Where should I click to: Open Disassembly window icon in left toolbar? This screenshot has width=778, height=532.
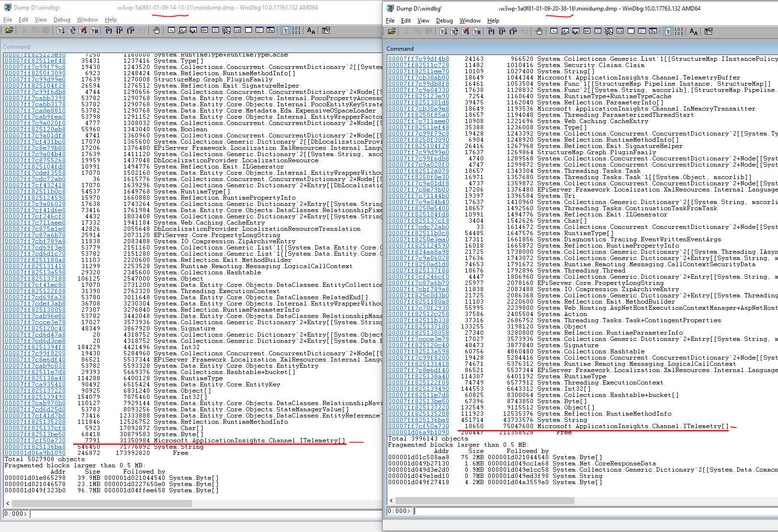pyautogui.click(x=237, y=30)
